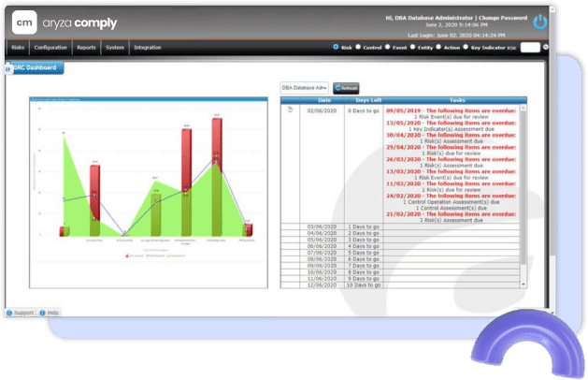Click the 06/06/2020 date cell
The width and height of the screenshot is (588, 380).
click(x=322, y=246)
